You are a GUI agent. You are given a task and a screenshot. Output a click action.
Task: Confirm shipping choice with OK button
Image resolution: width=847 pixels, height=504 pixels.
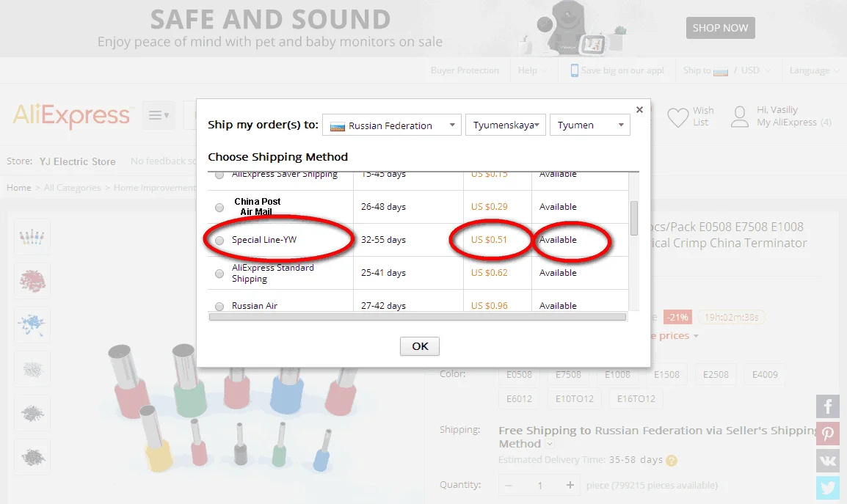click(x=420, y=346)
